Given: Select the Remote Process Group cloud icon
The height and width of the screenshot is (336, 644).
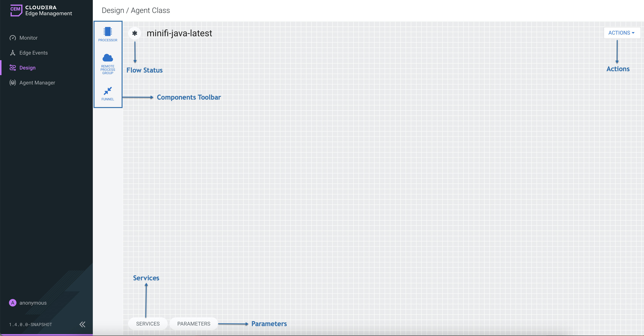Looking at the screenshot, I should point(108,58).
